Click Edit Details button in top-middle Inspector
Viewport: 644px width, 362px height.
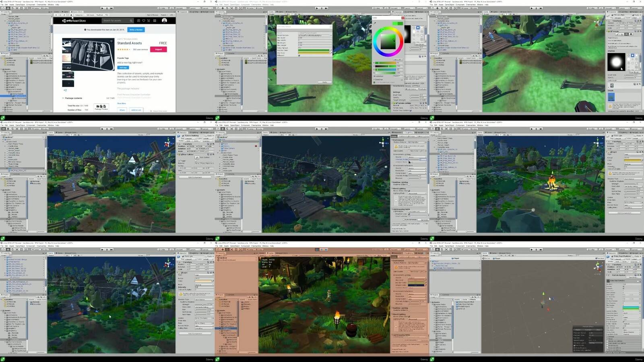click(x=411, y=89)
